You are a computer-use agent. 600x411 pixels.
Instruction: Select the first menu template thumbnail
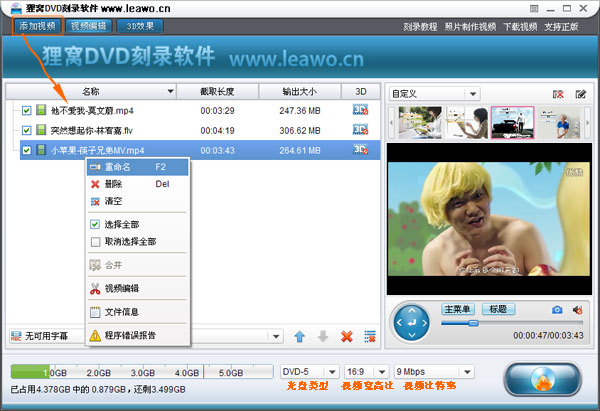pyautogui.click(x=420, y=122)
